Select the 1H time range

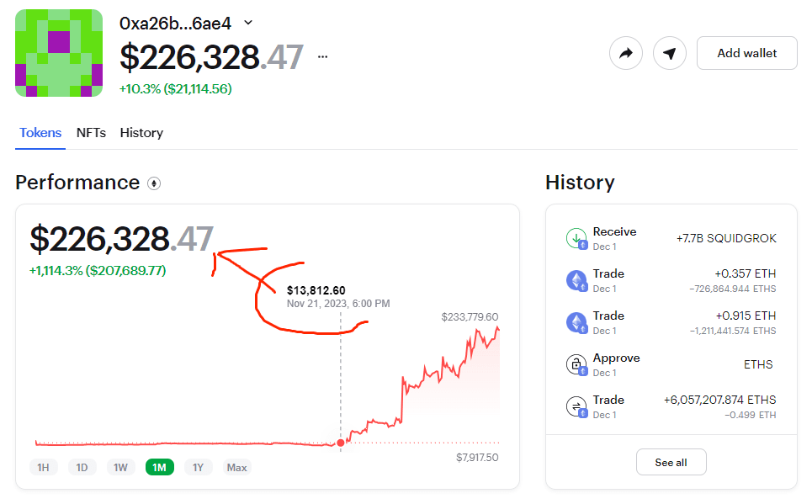(44, 467)
